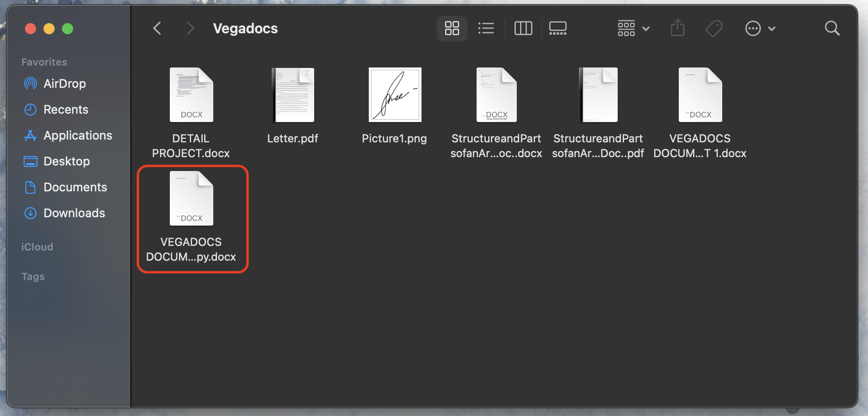Open Downloads from the sidebar

(x=74, y=213)
